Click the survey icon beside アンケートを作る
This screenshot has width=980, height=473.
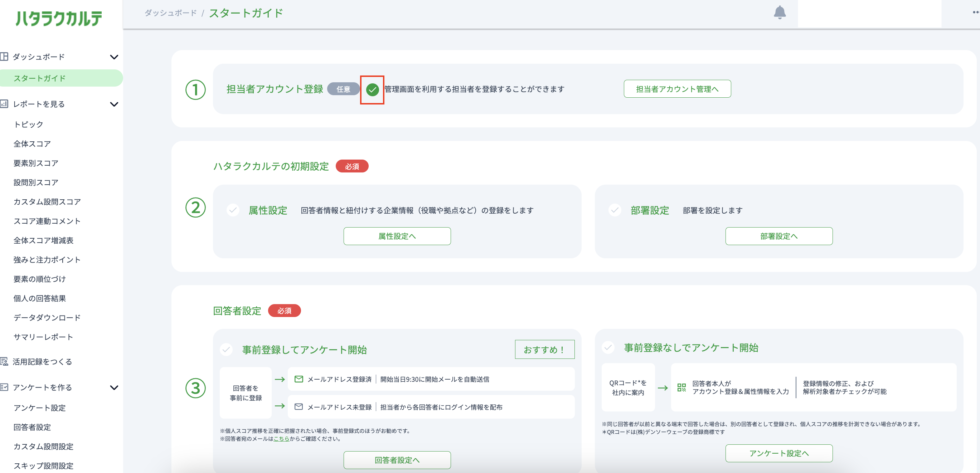click(4, 387)
